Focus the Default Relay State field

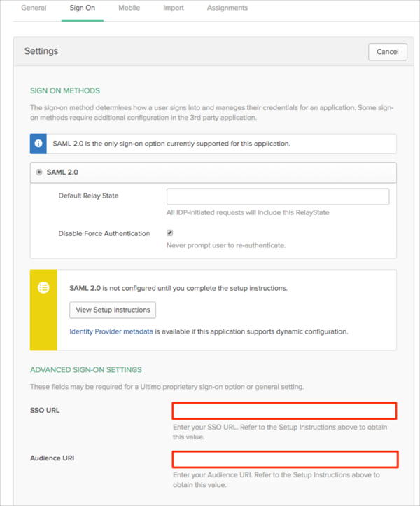click(277, 196)
